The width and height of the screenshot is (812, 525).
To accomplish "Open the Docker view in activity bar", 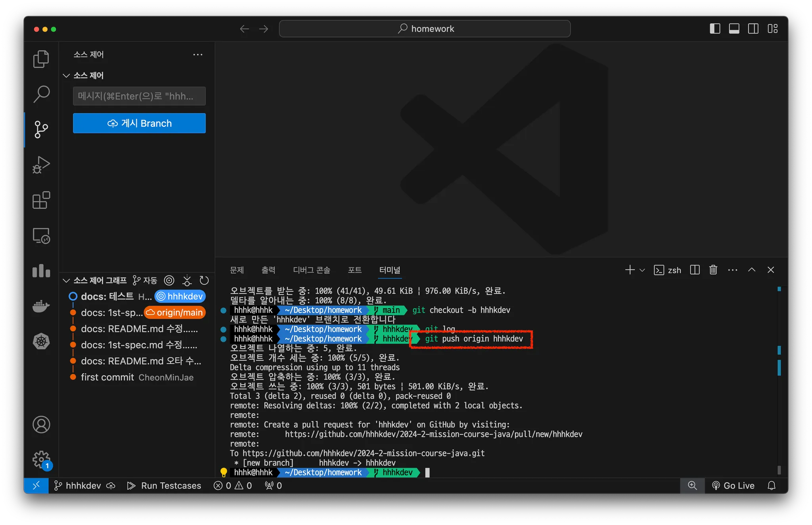I will 41,306.
